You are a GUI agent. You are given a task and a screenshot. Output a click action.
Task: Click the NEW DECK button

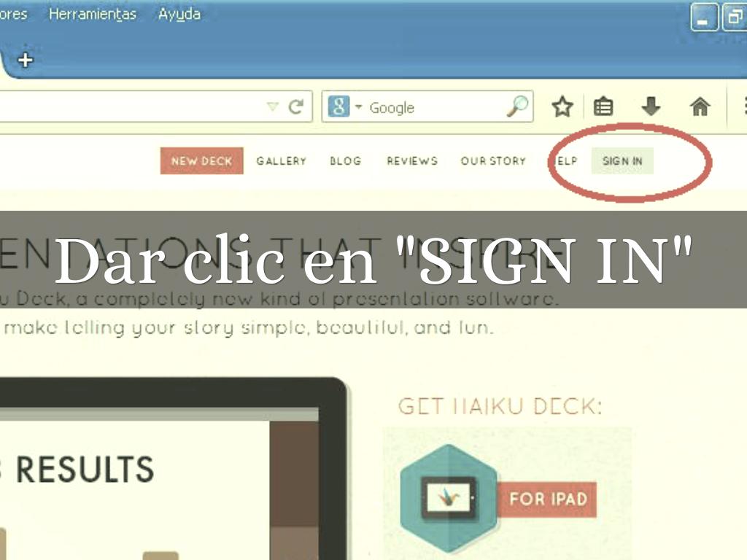[201, 161]
